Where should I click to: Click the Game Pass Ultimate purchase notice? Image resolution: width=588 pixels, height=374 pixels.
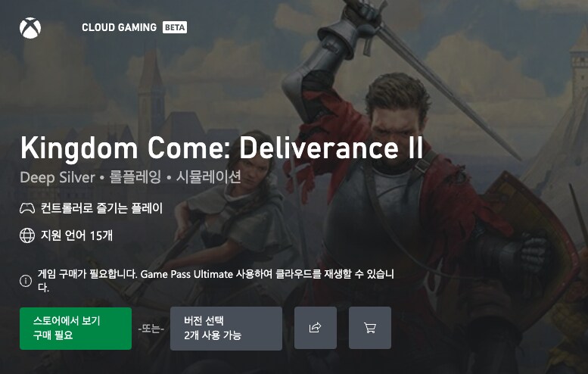216,281
